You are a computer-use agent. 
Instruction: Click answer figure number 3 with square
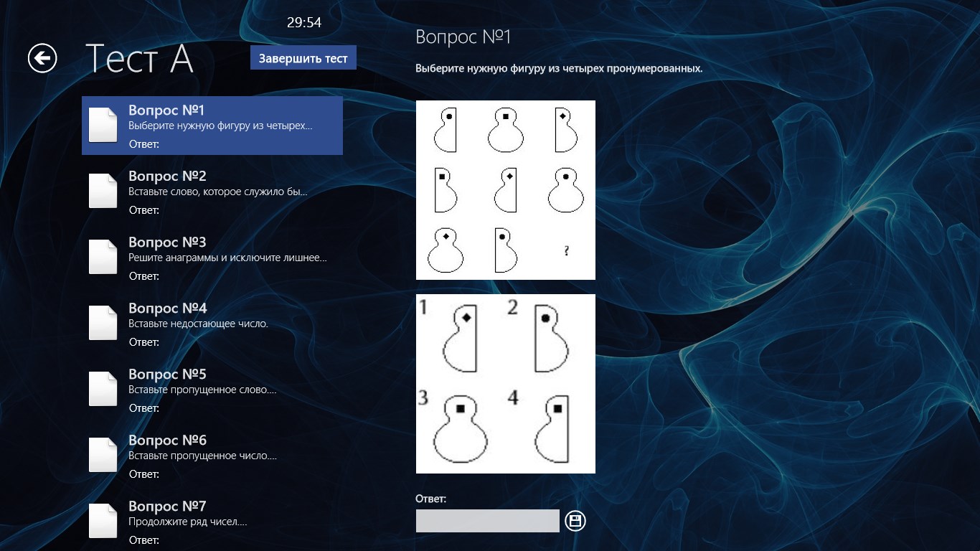click(460, 430)
